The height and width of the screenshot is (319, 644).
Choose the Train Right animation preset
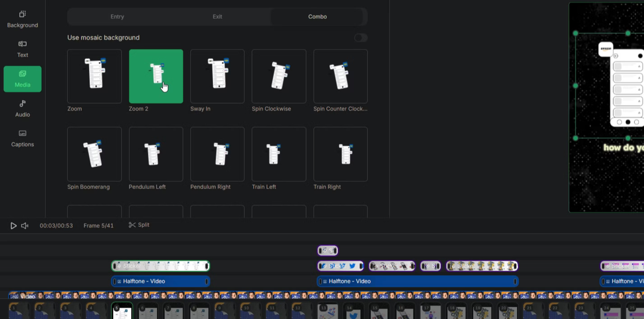[340, 154]
